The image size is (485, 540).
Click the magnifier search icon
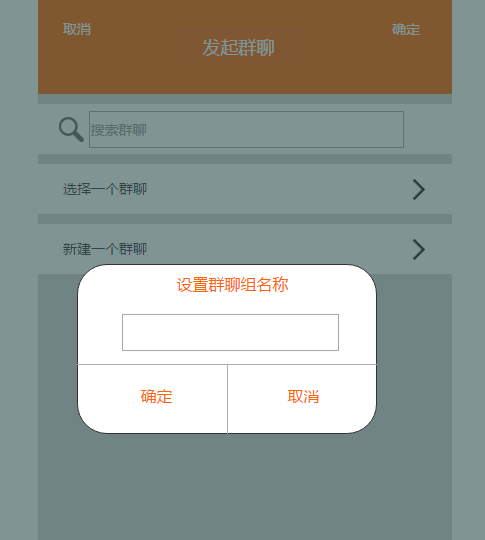(x=71, y=129)
